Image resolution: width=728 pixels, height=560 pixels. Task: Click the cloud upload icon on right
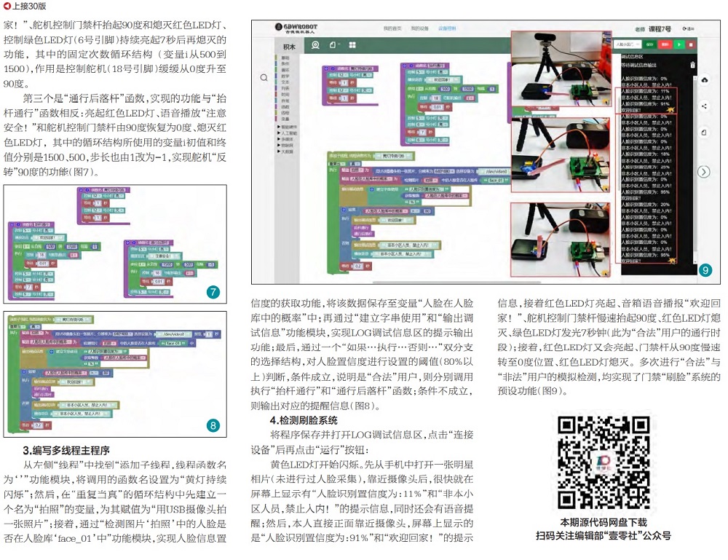704,80
